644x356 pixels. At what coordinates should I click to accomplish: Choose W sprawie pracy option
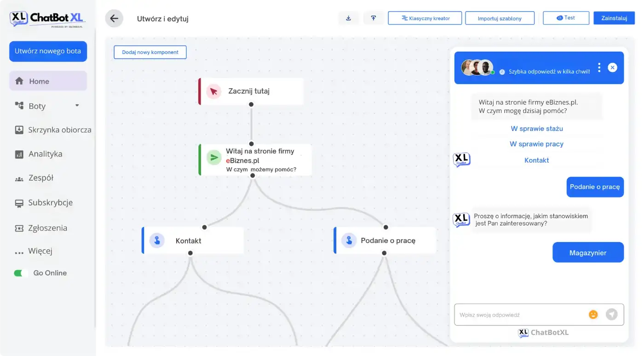[537, 144]
